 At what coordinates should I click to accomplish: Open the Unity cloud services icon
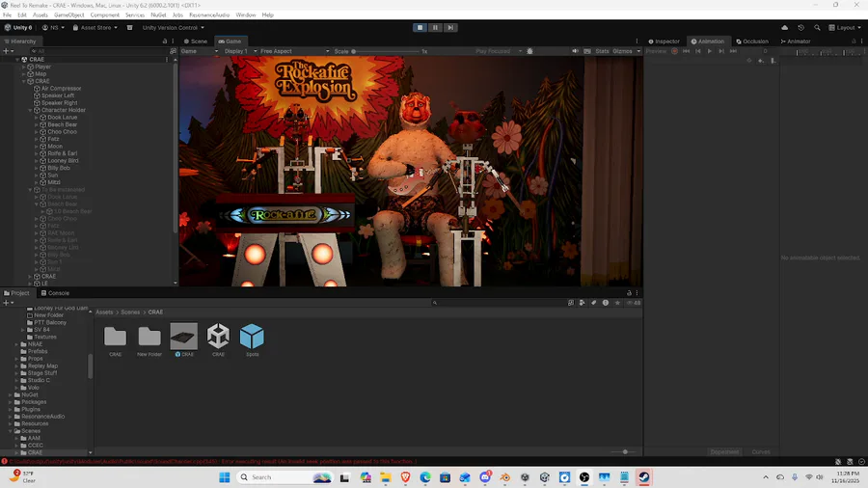click(784, 28)
